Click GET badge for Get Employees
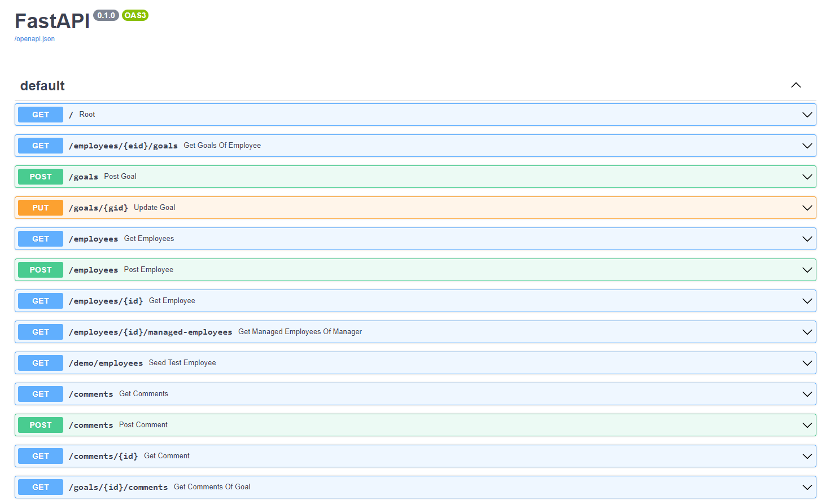This screenshot has height=504, width=826. tap(41, 239)
